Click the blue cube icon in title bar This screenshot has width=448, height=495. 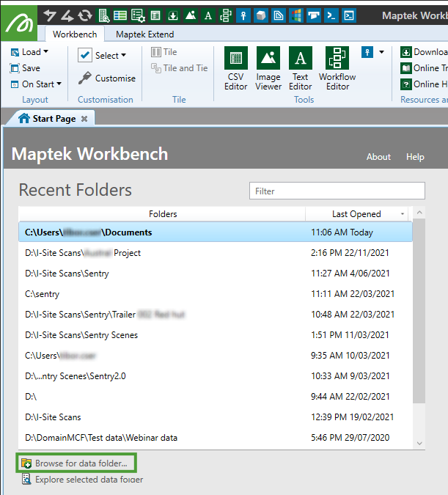pyautogui.click(x=261, y=15)
